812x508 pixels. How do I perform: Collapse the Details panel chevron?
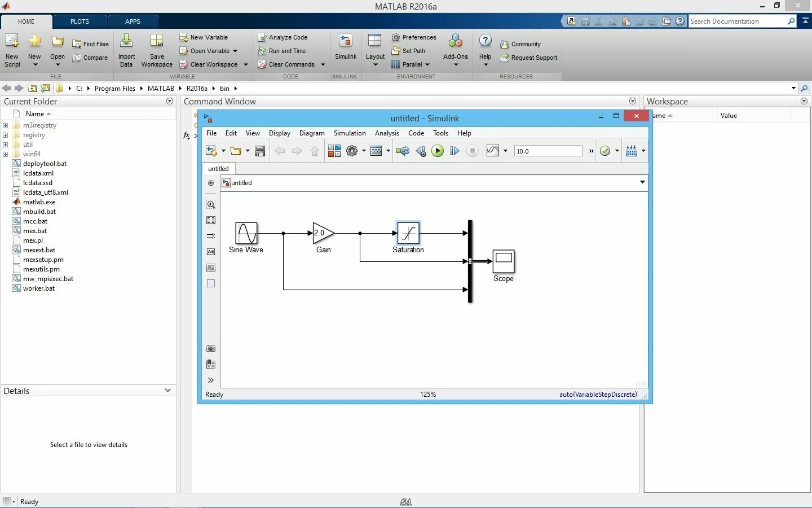tap(167, 391)
